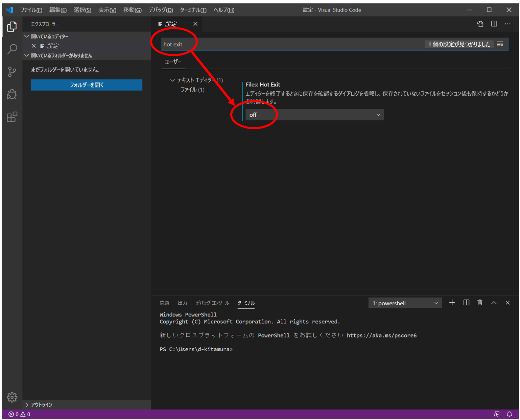Switch to デバッグ コンソール panel tab
Image resolution: width=520 pixels, height=420 pixels.
(212, 303)
